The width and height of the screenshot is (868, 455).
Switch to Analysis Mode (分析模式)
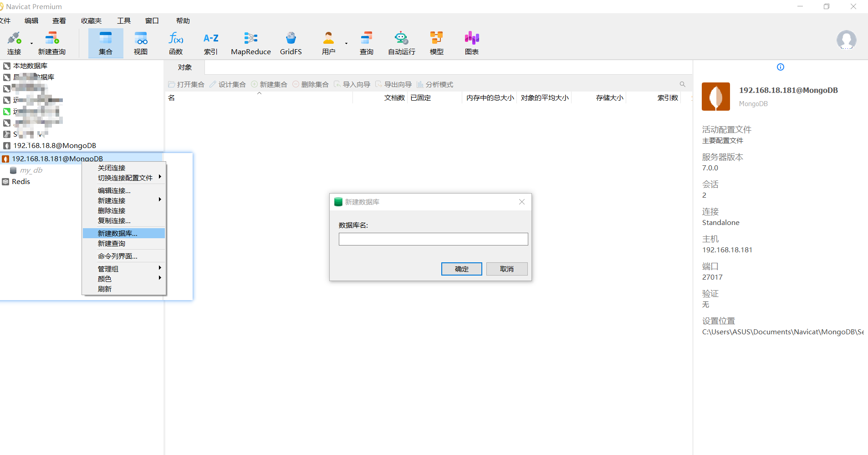pyautogui.click(x=435, y=84)
